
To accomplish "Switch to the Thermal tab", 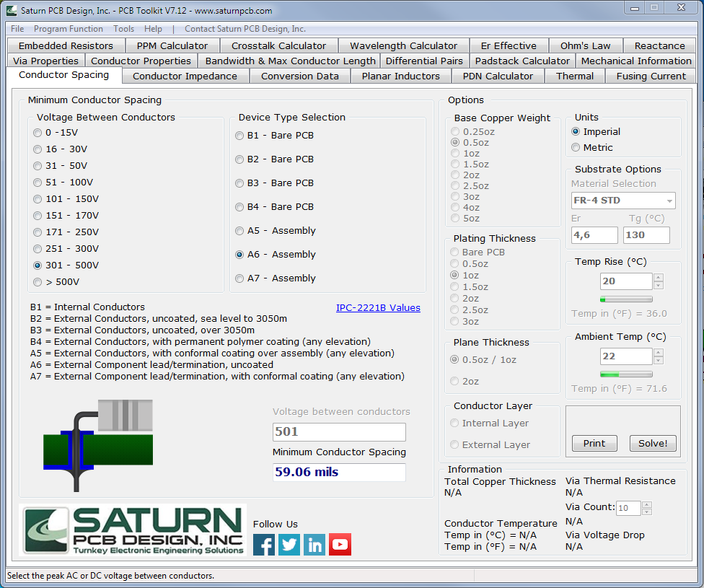I will 575,76.
